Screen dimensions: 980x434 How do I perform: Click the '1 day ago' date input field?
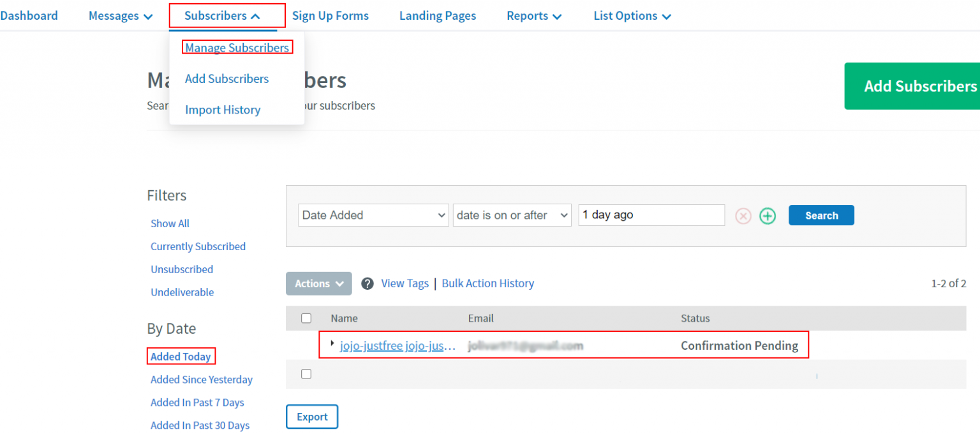[x=651, y=215]
